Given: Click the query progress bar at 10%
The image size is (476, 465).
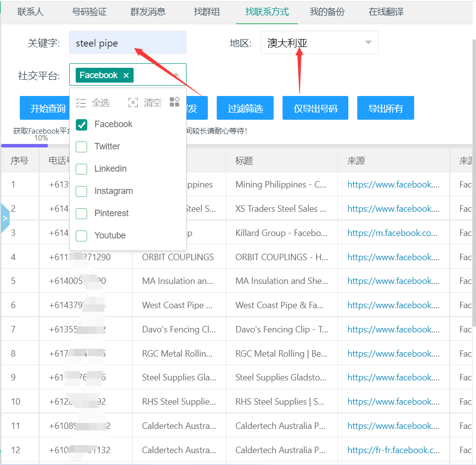Looking at the screenshot, I should coord(25,145).
